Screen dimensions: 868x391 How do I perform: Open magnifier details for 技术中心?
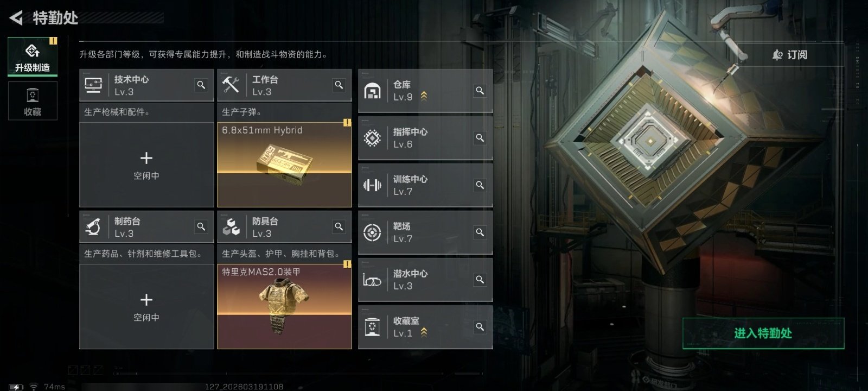tap(201, 85)
